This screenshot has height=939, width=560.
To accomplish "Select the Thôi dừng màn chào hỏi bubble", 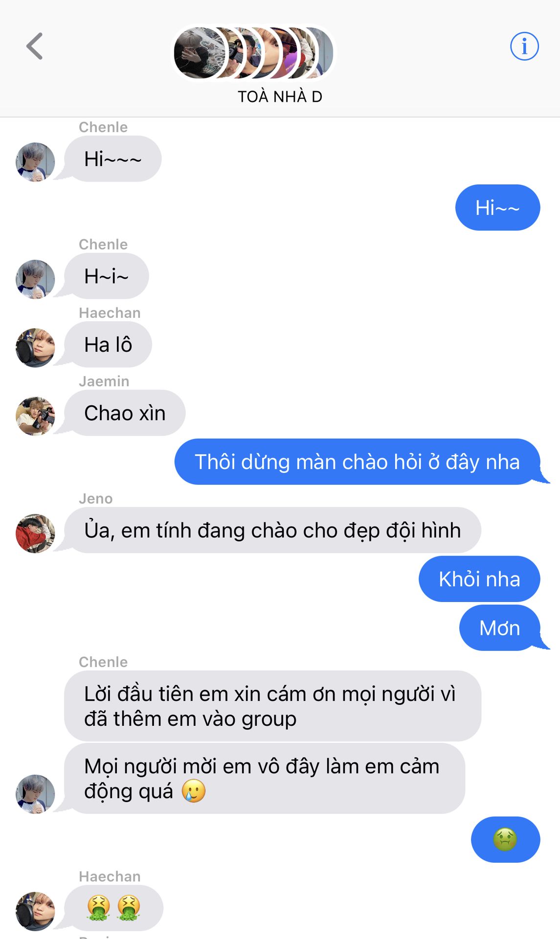I will pos(358,462).
